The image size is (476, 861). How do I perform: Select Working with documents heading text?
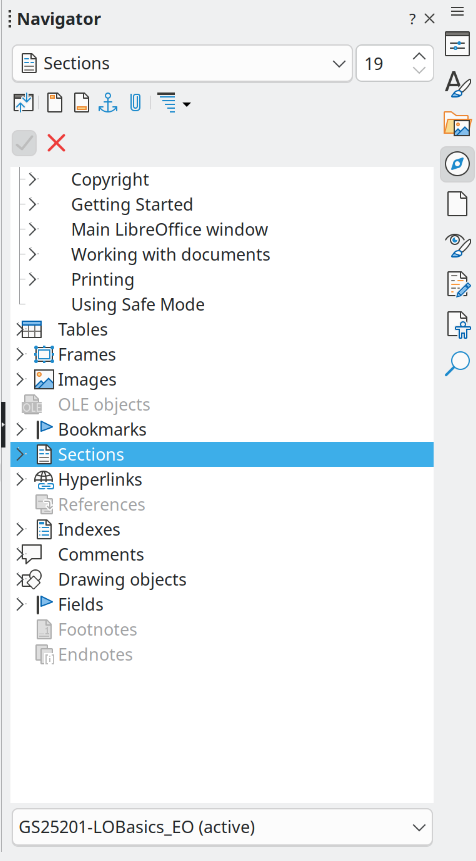[171, 254]
